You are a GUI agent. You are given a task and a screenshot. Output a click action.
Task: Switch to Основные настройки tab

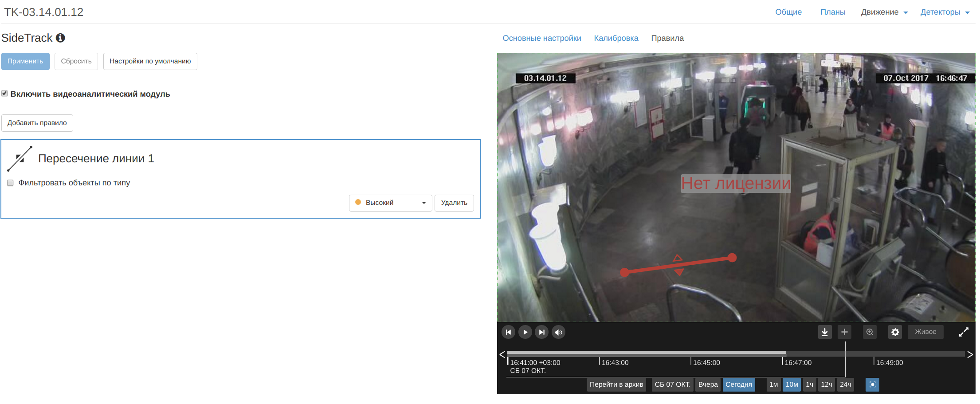click(x=542, y=38)
